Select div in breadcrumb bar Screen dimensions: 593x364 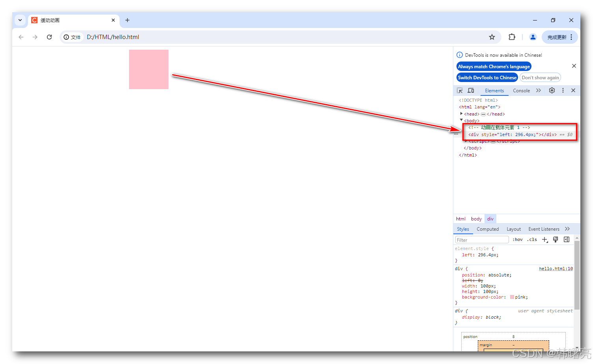click(490, 219)
